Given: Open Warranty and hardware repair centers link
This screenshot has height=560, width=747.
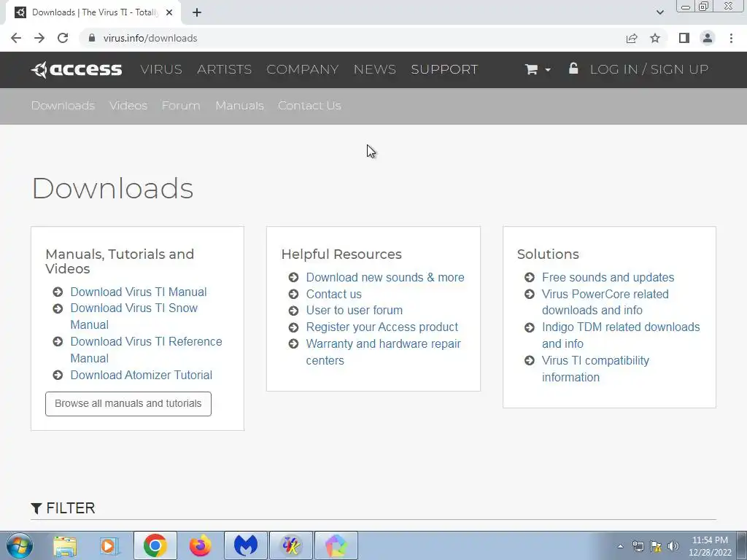Looking at the screenshot, I should coord(384,352).
